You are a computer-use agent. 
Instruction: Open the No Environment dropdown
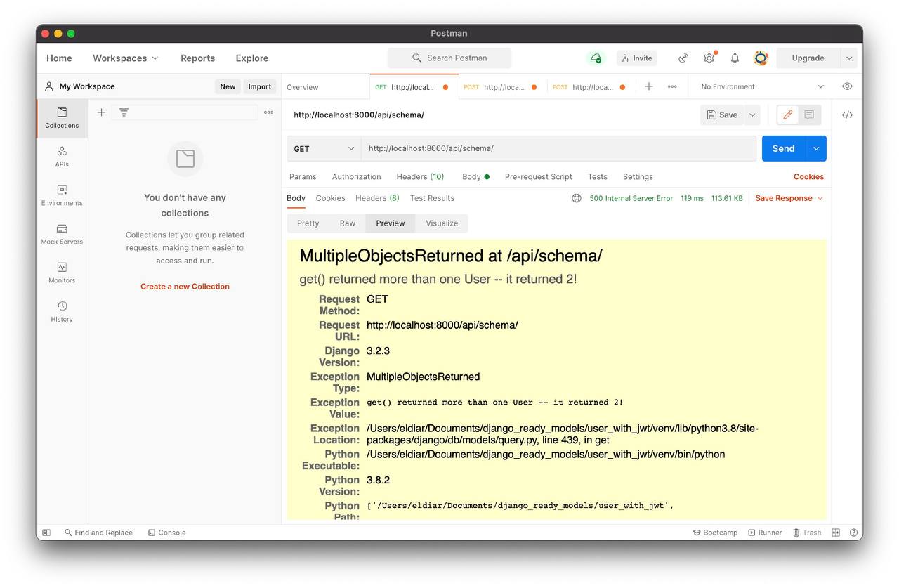tap(762, 86)
